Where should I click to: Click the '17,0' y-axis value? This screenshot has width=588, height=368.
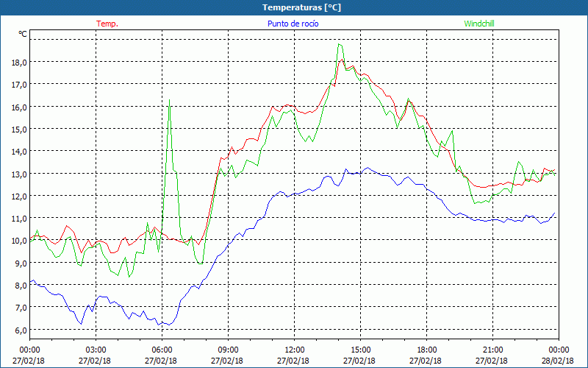pos(19,85)
